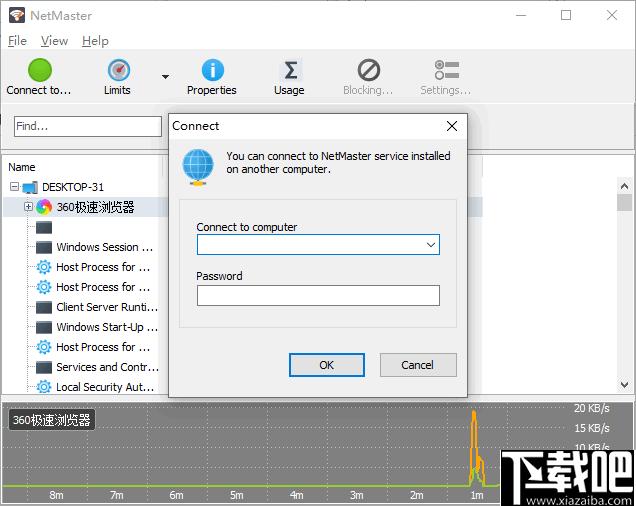Screen dimensions: 636x506
Task: Open the View menu
Action: pos(54,41)
